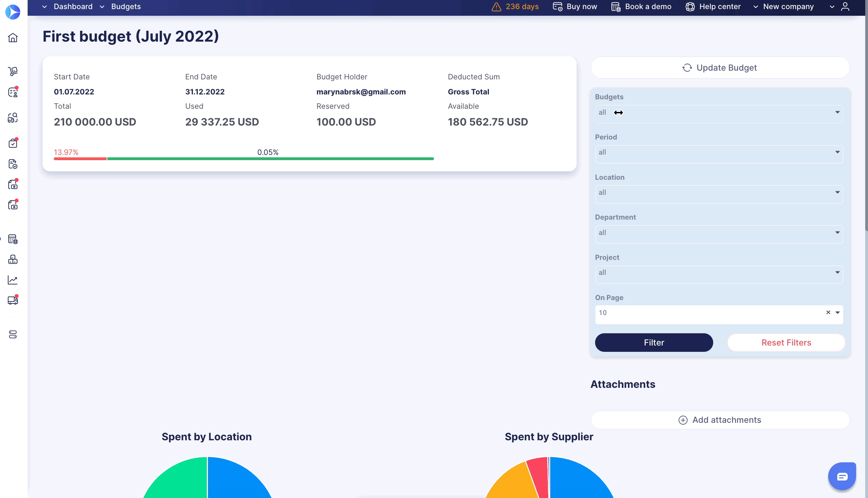This screenshot has height=498, width=868.
Task: Click the Book a demo link
Action: pyautogui.click(x=648, y=7)
